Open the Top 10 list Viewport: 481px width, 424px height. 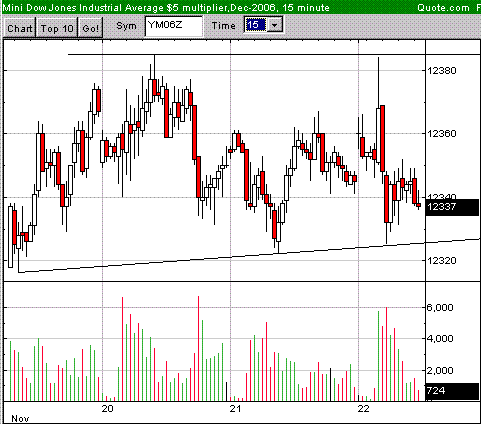57,28
